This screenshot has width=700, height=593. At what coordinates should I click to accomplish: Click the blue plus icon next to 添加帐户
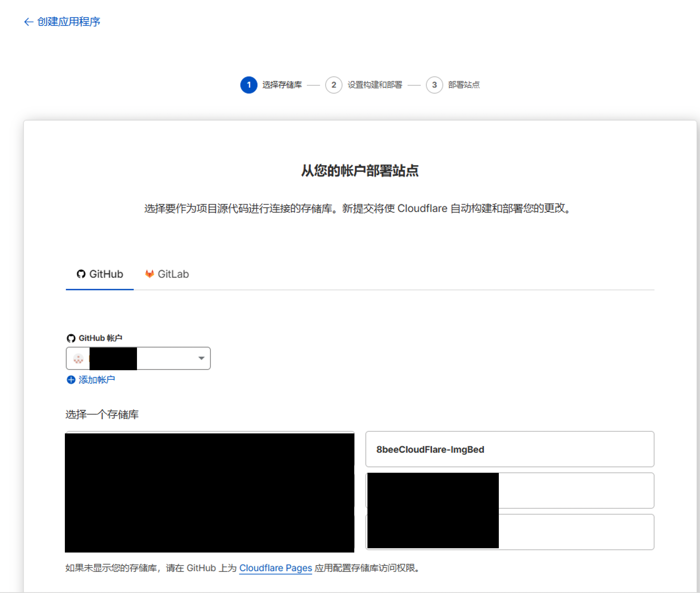71,379
